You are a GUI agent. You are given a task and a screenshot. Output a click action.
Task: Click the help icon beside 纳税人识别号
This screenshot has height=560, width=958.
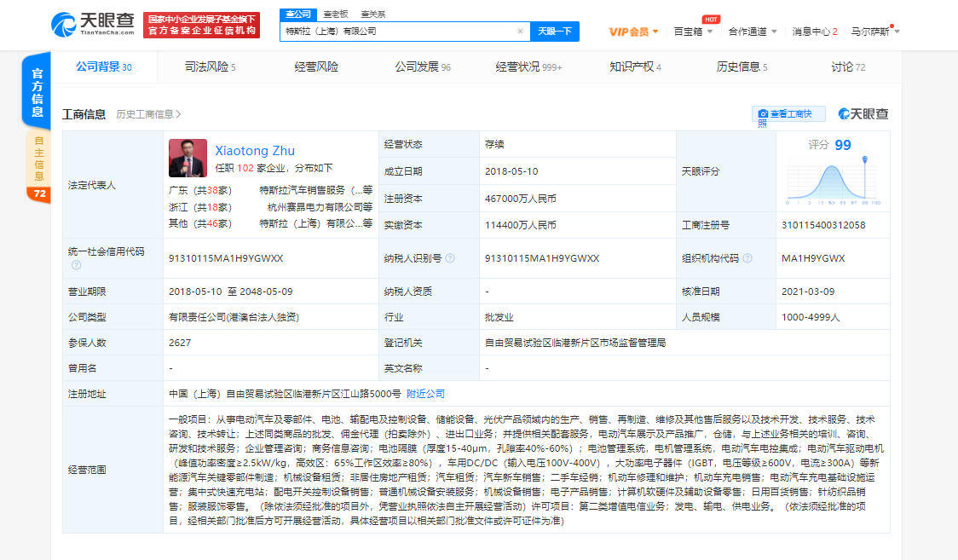[x=450, y=258]
